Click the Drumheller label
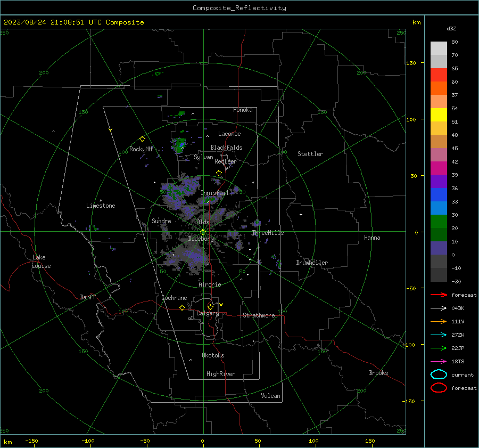The height and width of the screenshot is (448, 479). [x=312, y=263]
